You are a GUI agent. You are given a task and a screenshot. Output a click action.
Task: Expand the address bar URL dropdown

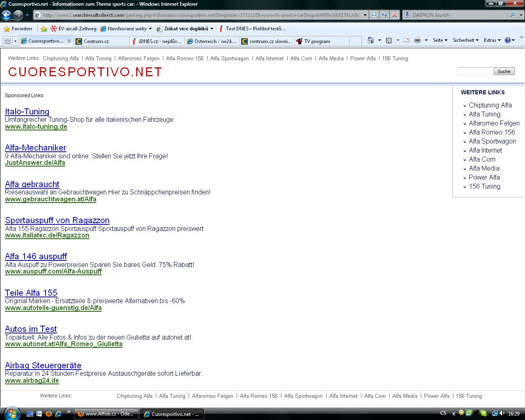coord(365,15)
